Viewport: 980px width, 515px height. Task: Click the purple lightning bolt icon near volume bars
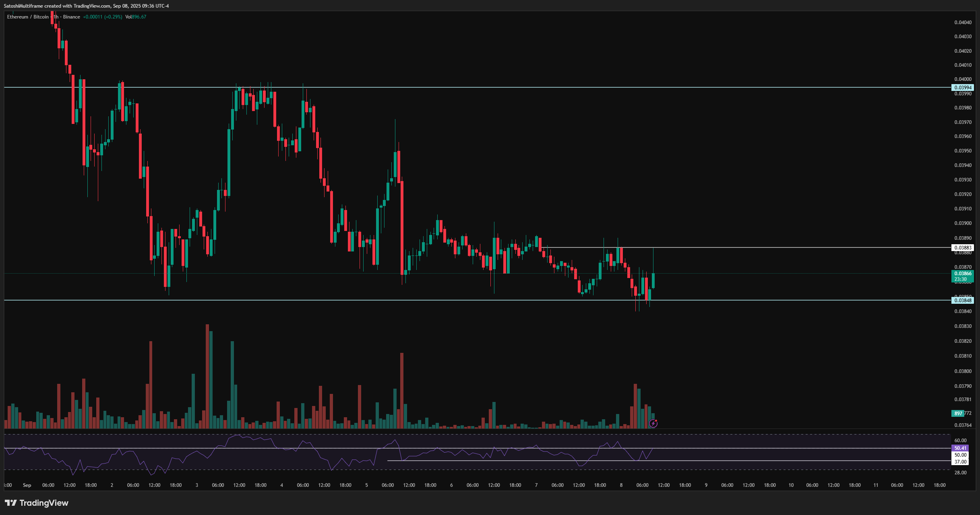click(x=653, y=423)
